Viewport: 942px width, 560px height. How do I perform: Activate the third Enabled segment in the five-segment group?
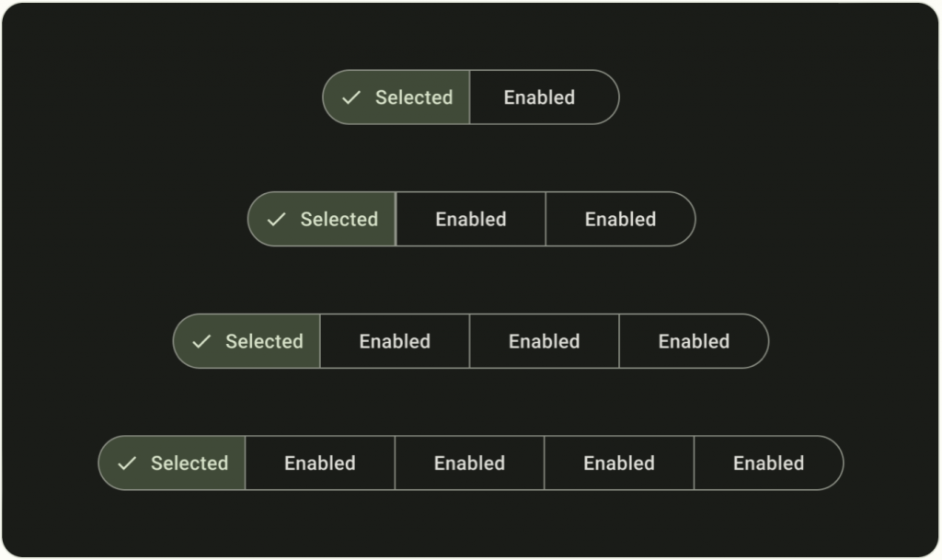(619, 463)
